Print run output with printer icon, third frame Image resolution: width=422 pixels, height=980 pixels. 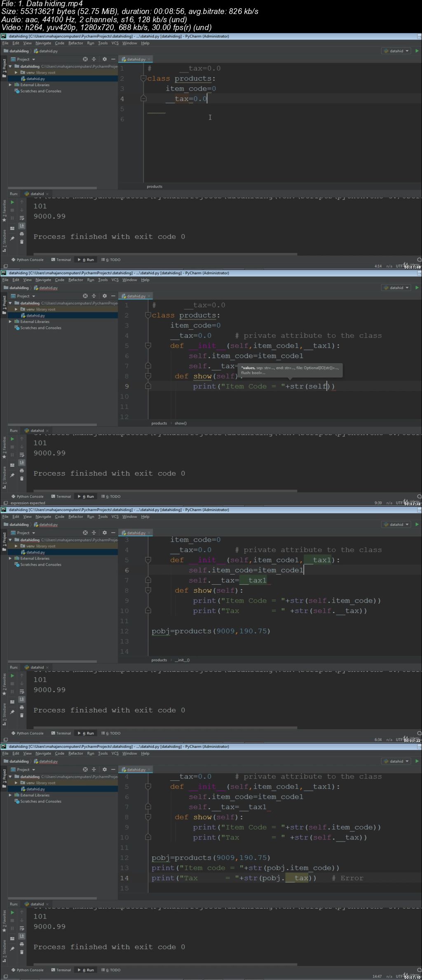tap(22, 707)
